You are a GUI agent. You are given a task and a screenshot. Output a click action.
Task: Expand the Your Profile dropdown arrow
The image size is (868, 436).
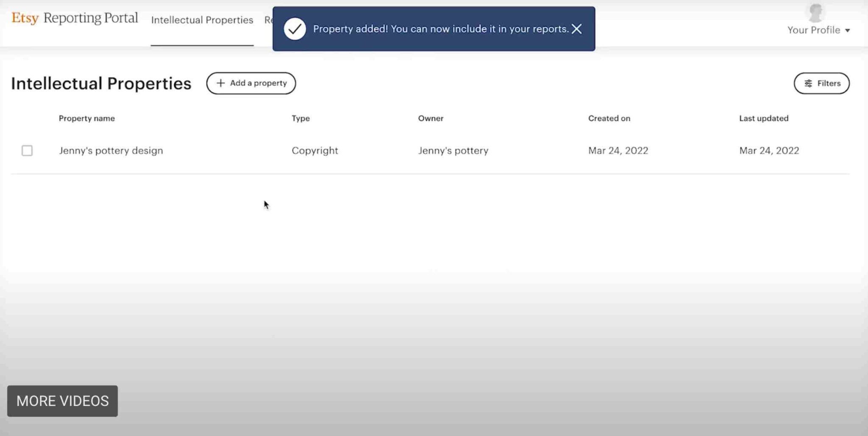[x=847, y=31]
